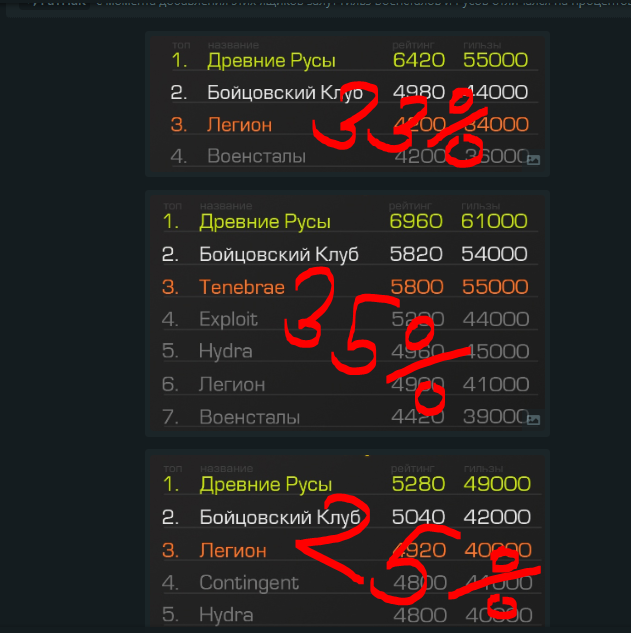Click image icon on second ranking screenshot
This screenshot has width=631, height=633.
(x=533, y=419)
